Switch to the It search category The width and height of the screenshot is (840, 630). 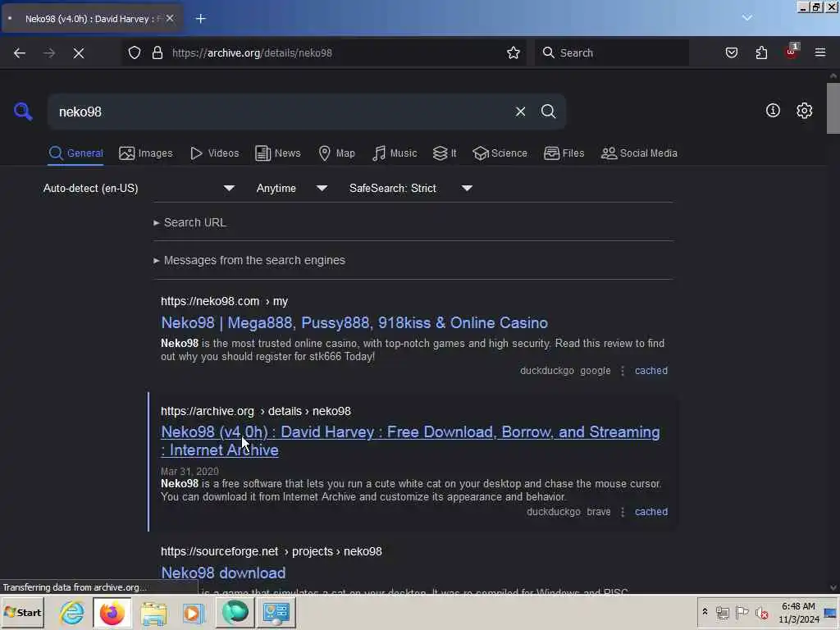[445, 153]
